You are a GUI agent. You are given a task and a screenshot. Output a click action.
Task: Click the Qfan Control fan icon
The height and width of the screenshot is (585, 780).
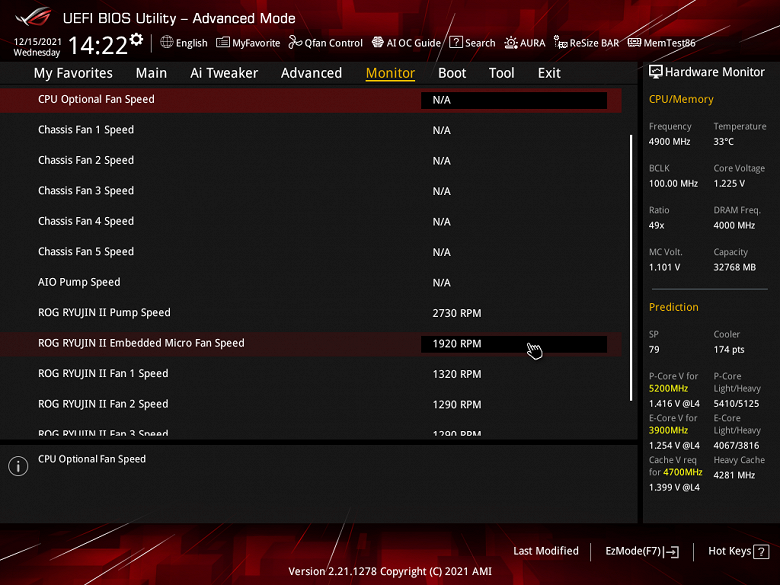pyautogui.click(x=295, y=42)
